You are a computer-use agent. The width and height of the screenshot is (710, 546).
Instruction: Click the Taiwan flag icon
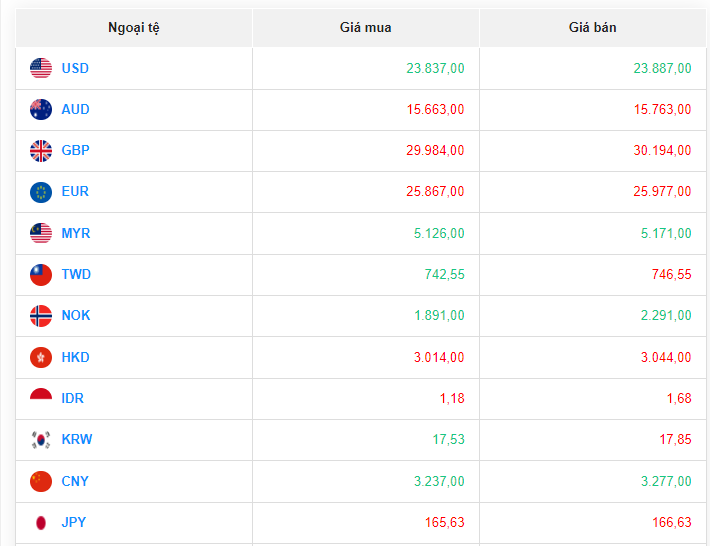point(41,275)
